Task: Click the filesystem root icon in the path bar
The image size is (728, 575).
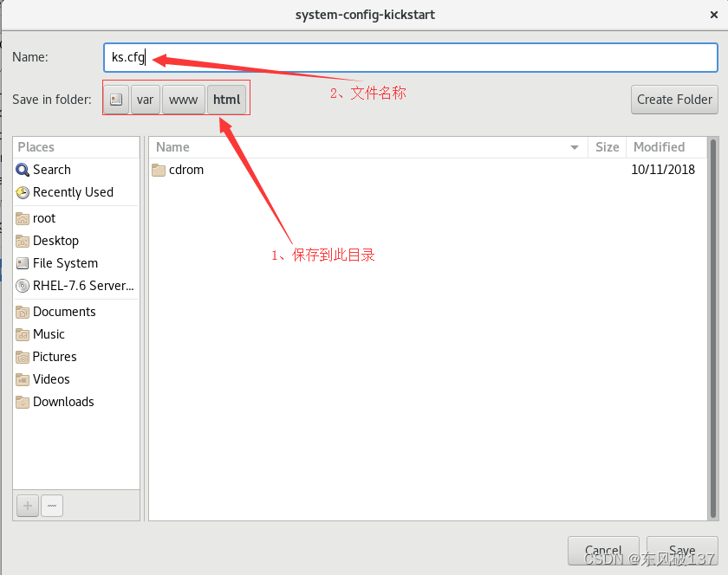Action: (115, 99)
